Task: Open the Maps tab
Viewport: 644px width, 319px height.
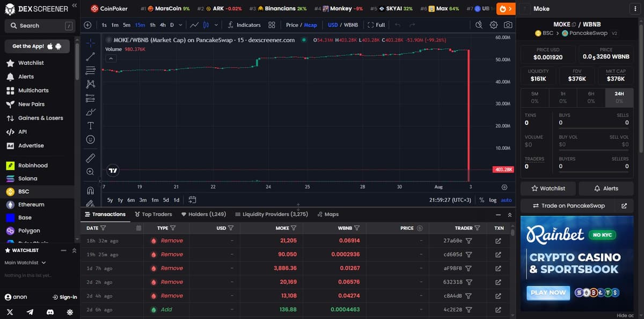Action: pos(328,214)
